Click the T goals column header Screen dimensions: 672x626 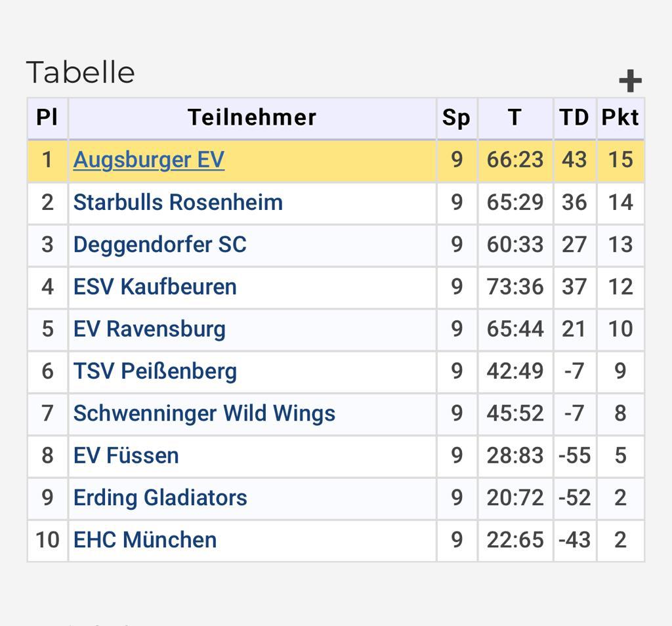(x=515, y=118)
